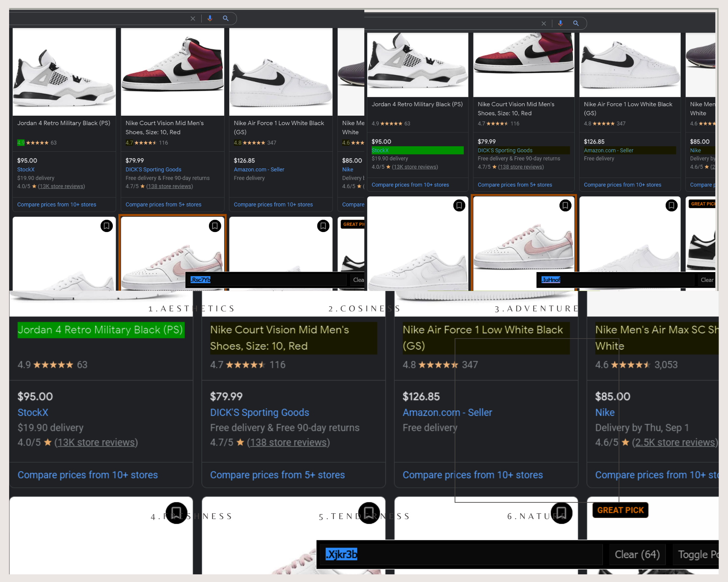The image size is (728, 582).
Task: Click the bookmark icon under the '5+ stores' card in the .Xjkr3b screenshot
Action: pyautogui.click(x=369, y=513)
